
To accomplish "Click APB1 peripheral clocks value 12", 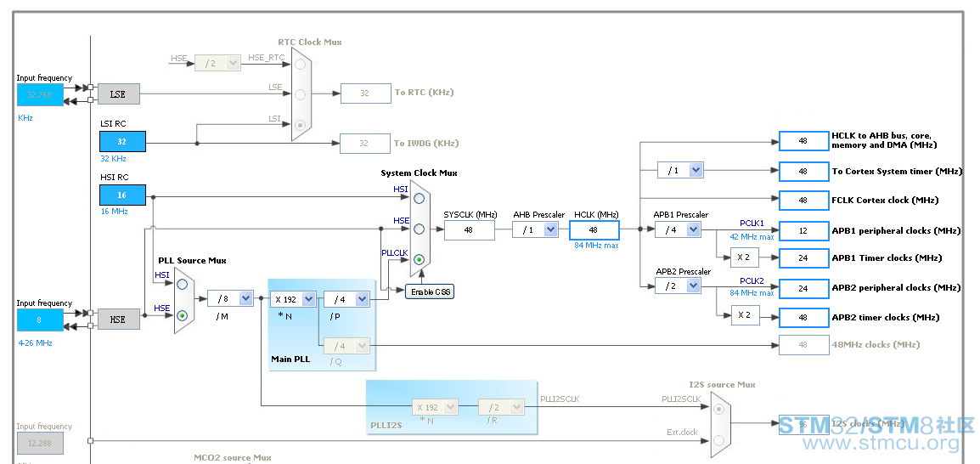I will tap(803, 231).
